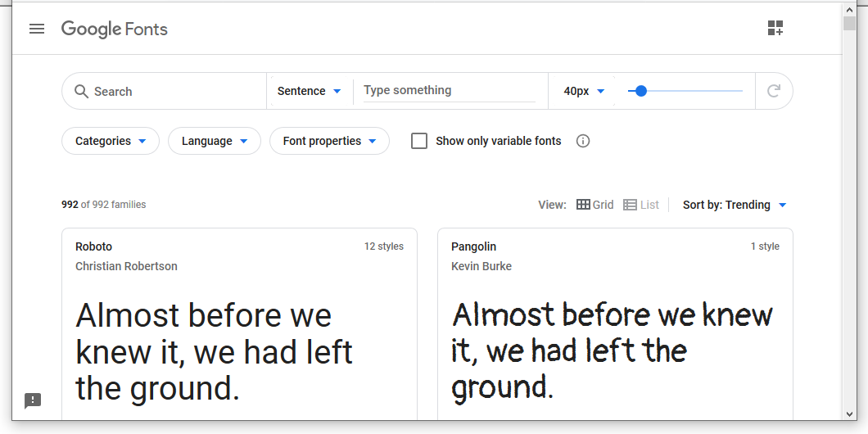Click the variable fonts info icon

583,141
